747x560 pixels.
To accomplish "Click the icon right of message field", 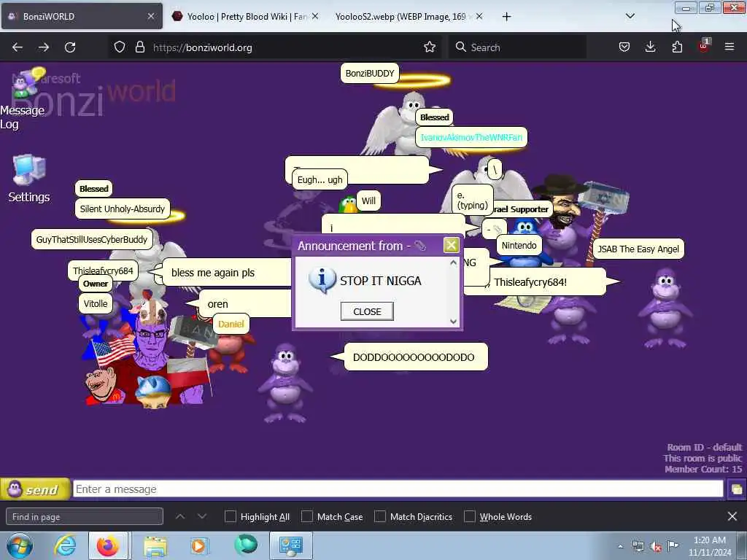I will pos(736,489).
